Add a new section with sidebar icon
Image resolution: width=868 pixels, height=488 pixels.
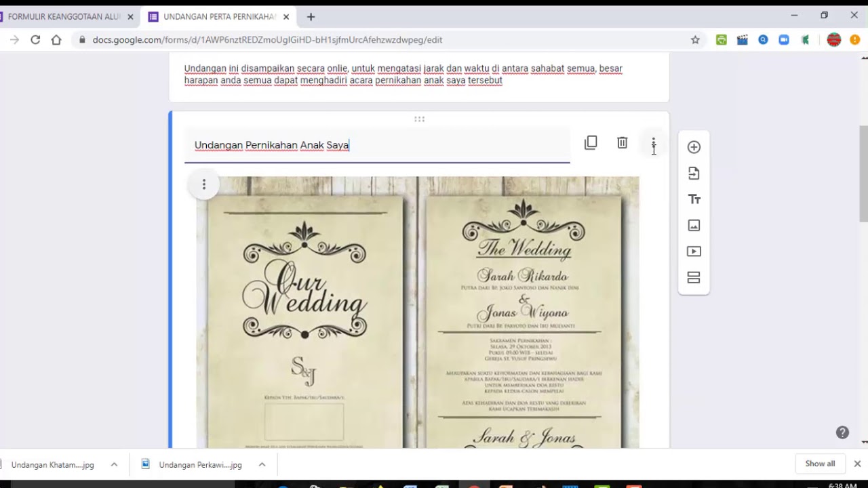[x=694, y=277]
